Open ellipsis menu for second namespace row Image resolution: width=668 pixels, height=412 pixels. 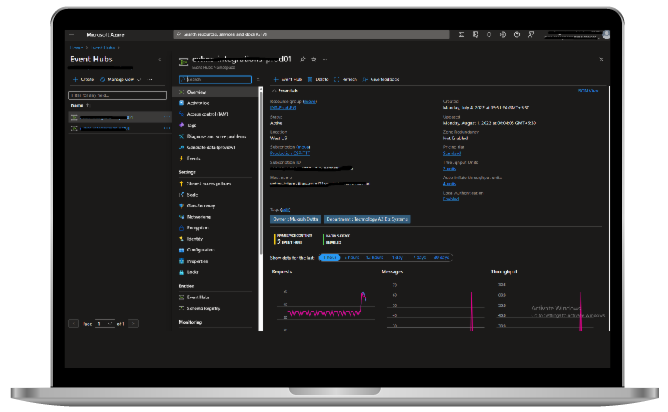(167, 128)
